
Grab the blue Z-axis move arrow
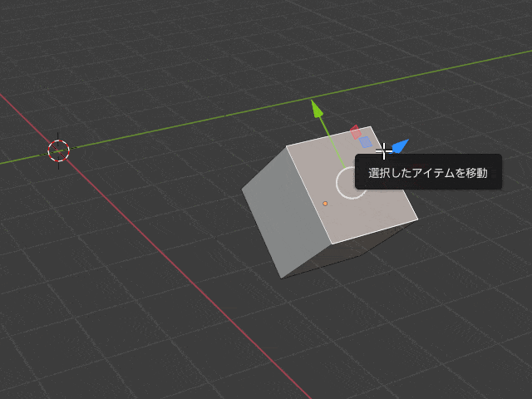[401, 146]
